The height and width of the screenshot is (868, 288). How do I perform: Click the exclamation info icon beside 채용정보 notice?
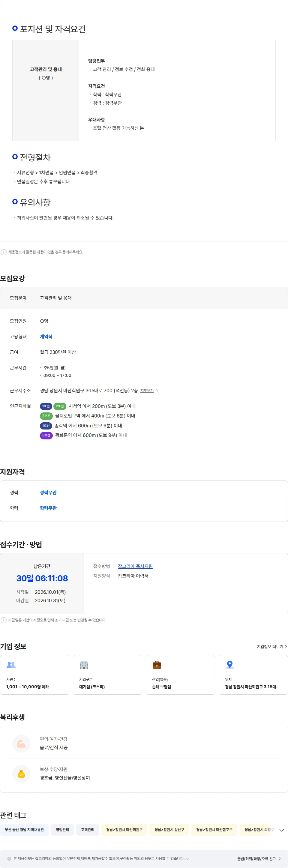[x=4, y=252]
